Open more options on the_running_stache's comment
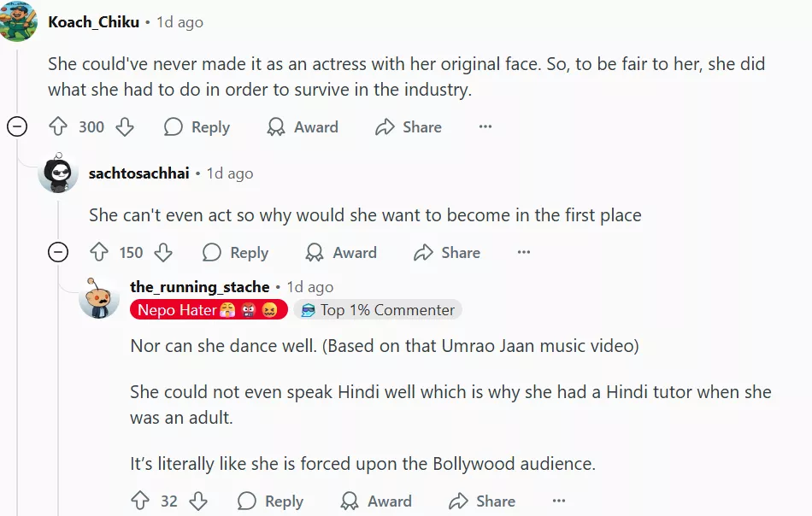 [x=559, y=501]
